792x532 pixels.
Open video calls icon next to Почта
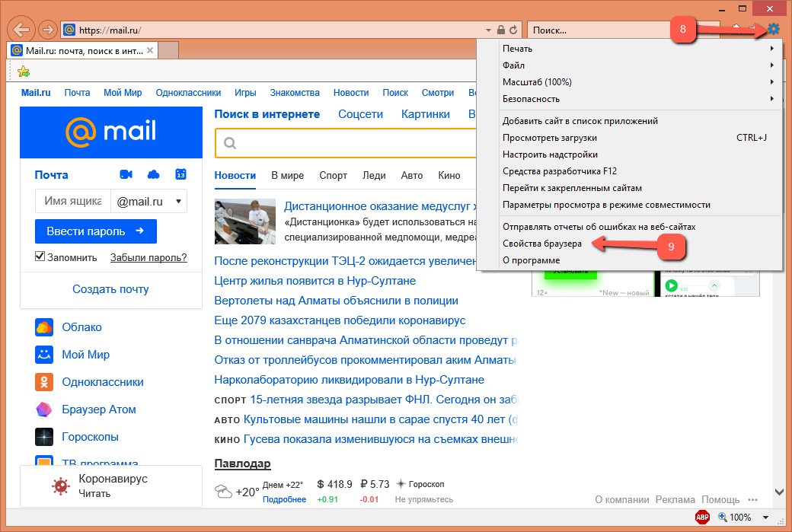126,174
